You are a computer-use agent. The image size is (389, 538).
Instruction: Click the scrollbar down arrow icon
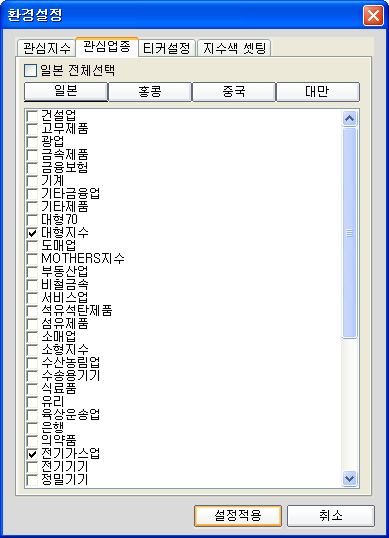tap(350, 478)
